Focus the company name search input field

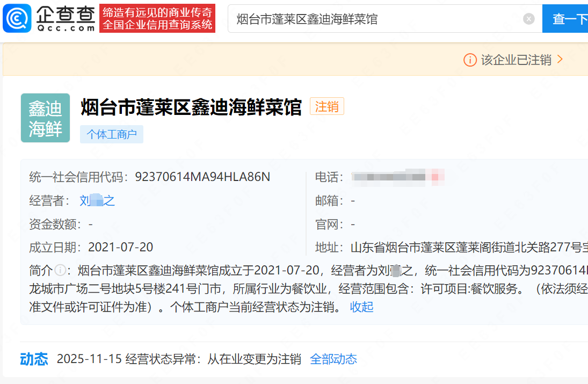(x=376, y=19)
